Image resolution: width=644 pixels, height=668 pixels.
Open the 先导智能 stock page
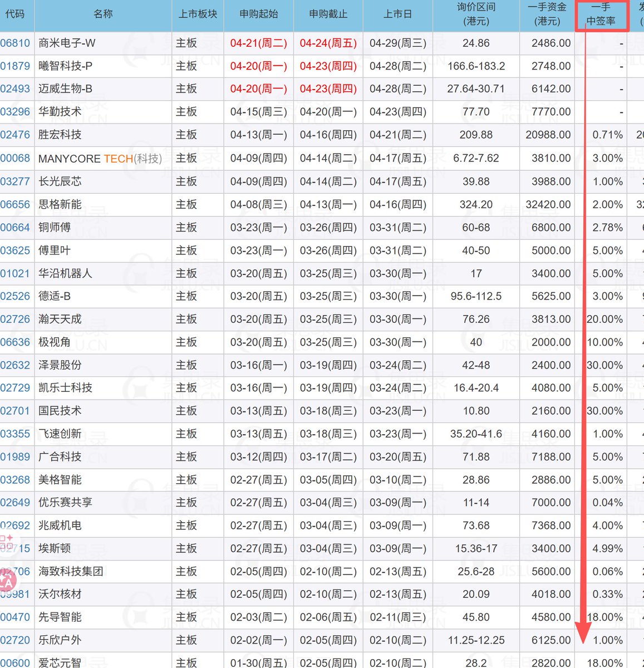pyautogui.click(x=59, y=617)
